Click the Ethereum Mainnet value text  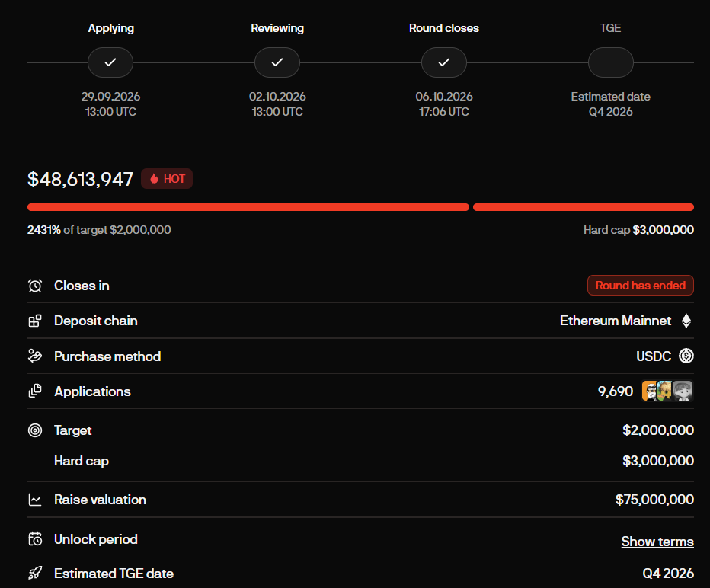tap(616, 321)
